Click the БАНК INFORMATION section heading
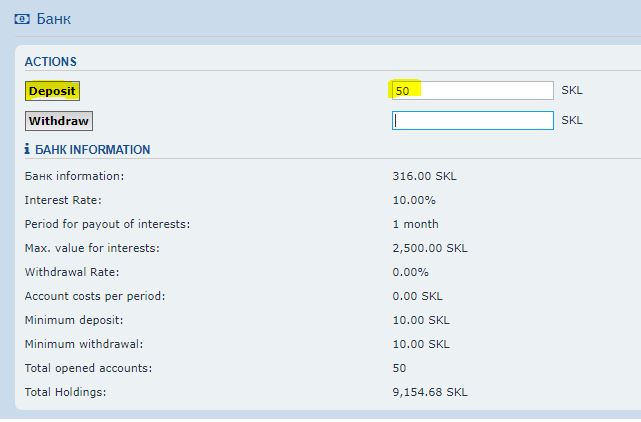The width and height of the screenshot is (641, 422). 92,150
